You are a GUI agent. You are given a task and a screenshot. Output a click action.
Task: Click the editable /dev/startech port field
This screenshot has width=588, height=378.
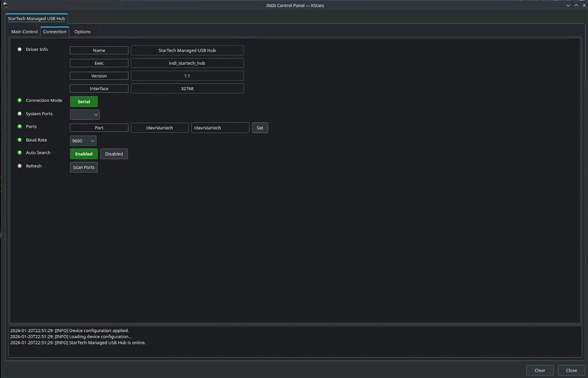220,127
